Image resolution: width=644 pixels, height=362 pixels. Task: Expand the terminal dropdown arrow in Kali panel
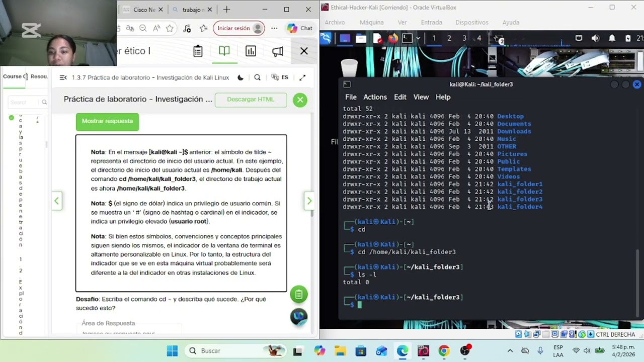(x=418, y=38)
